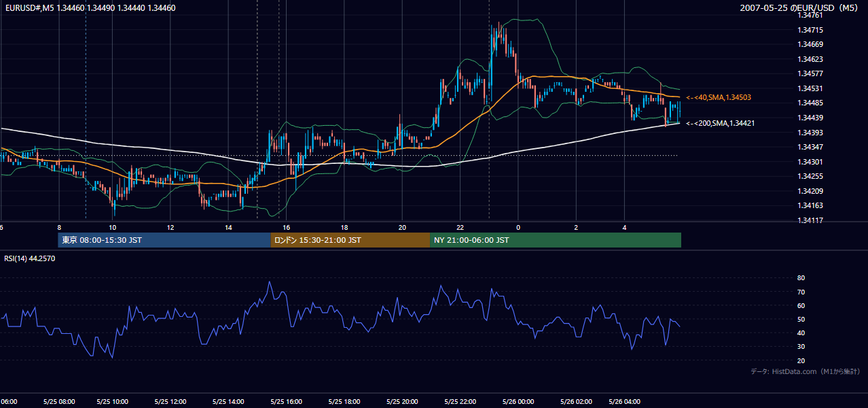Click the 5/25 10:00 time axis label
Viewport: 868px width, 408px height.
[x=112, y=401]
